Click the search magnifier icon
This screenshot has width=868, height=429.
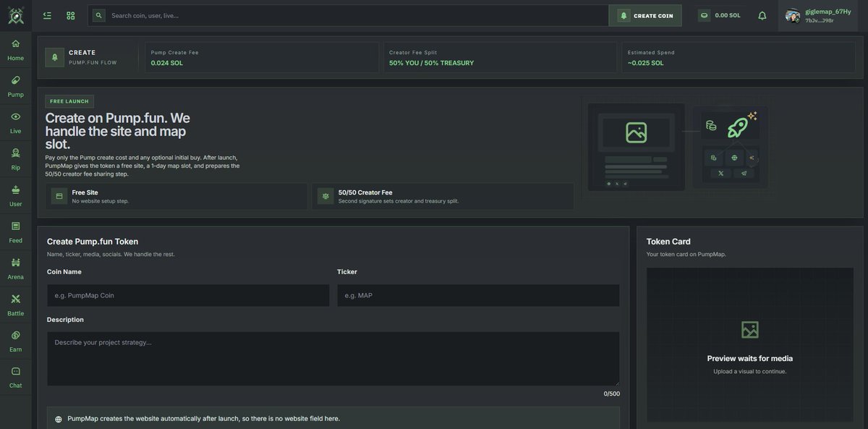pyautogui.click(x=98, y=15)
